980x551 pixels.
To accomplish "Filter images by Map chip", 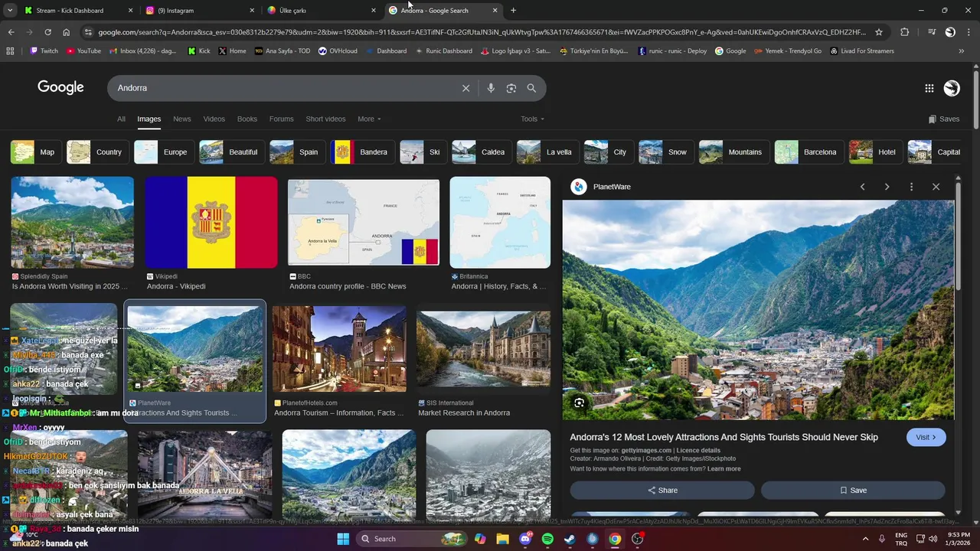I will [x=35, y=152].
